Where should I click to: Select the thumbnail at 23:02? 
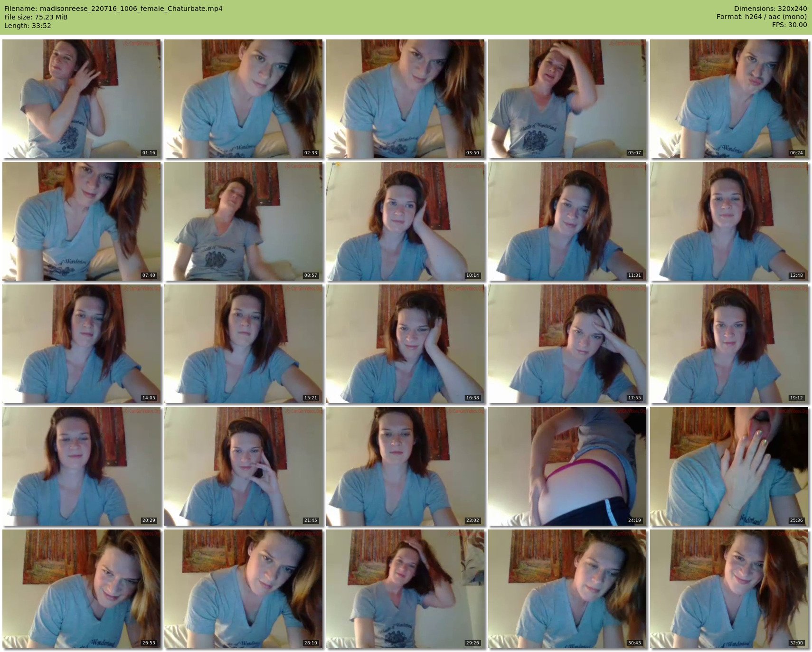[406, 466]
